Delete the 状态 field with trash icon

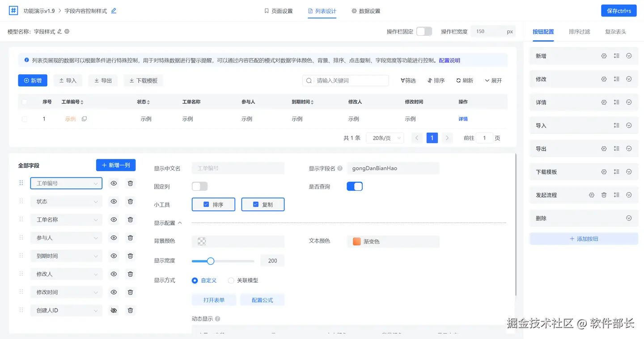point(130,202)
